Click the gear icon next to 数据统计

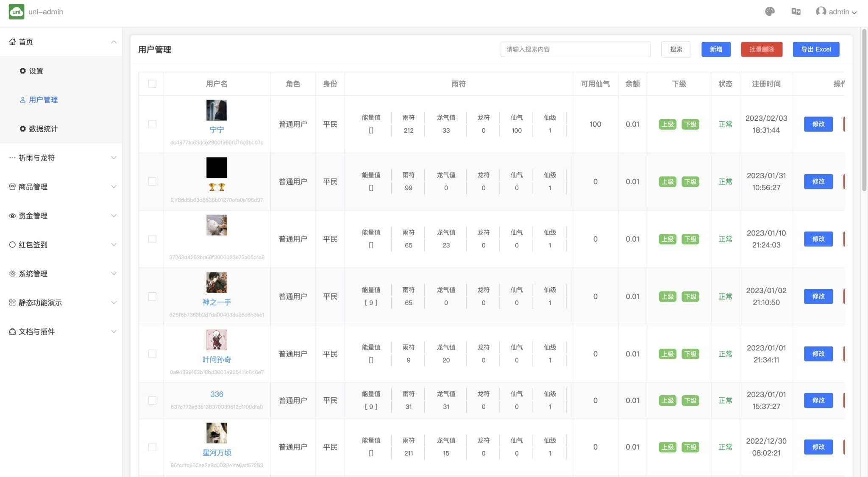(23, 129)
